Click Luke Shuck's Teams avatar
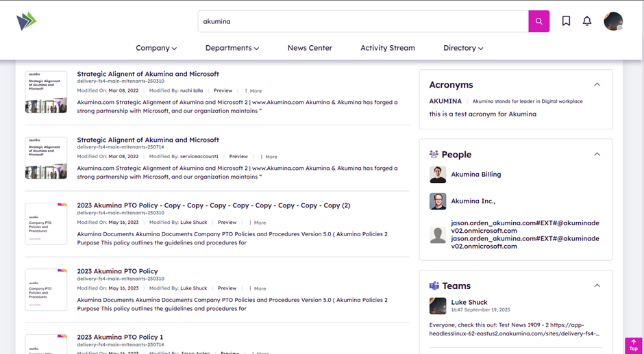This screenshot has height=354, width=644. tap(438, 306)
